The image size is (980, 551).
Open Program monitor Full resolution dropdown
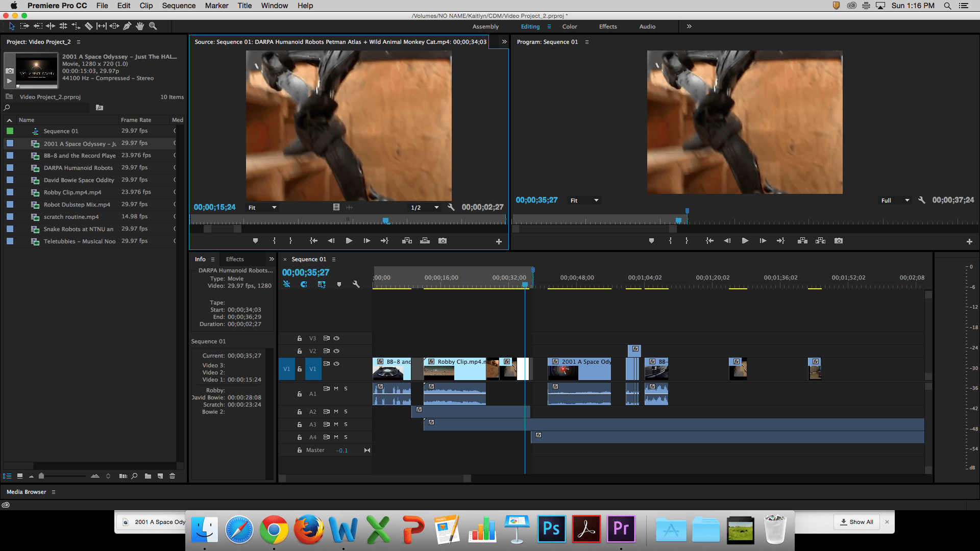point(895,201)
